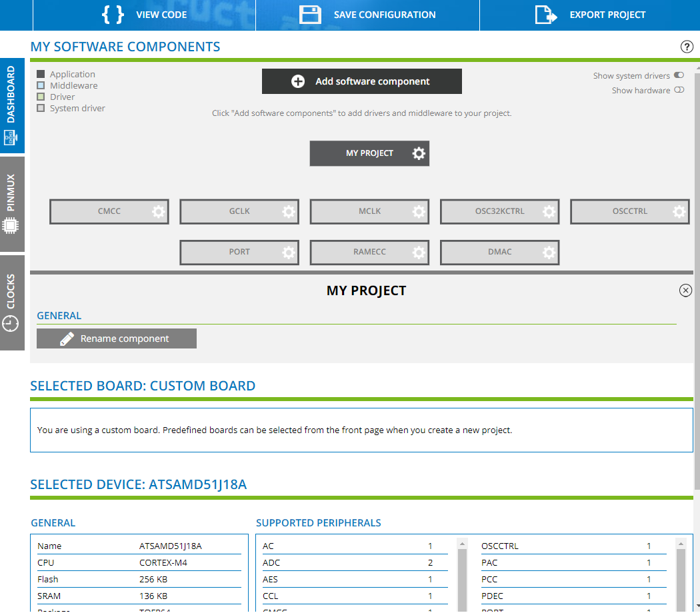
Task: Click the Pinmux chip icon
Action: (x=11, y=225)
